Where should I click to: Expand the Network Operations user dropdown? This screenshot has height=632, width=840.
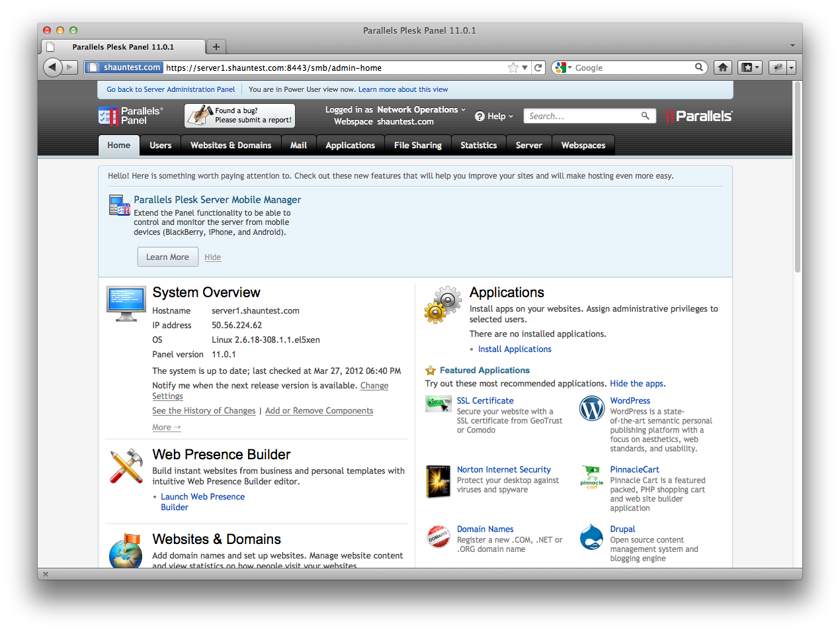pyautogui.click(x=421, y=110)
